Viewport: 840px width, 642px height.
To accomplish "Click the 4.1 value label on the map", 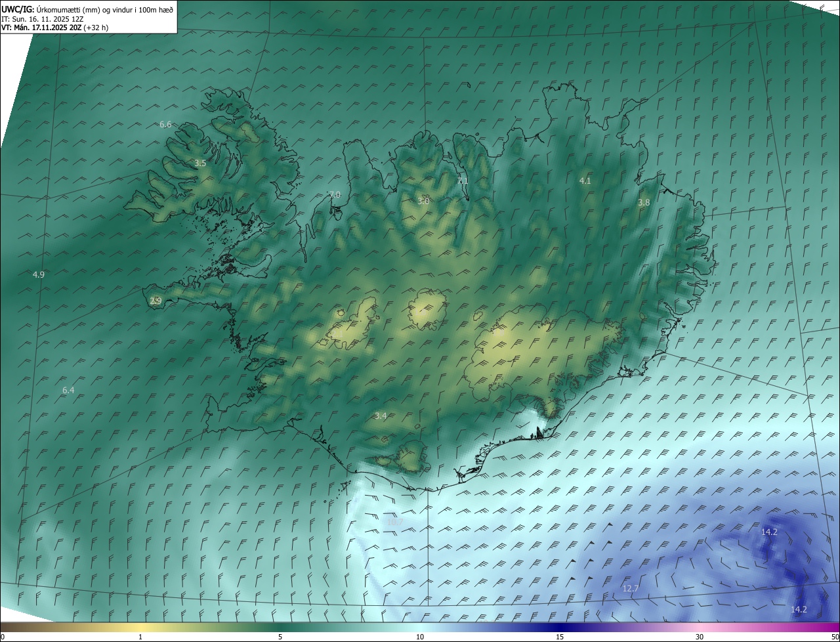I will pos(585,181).
